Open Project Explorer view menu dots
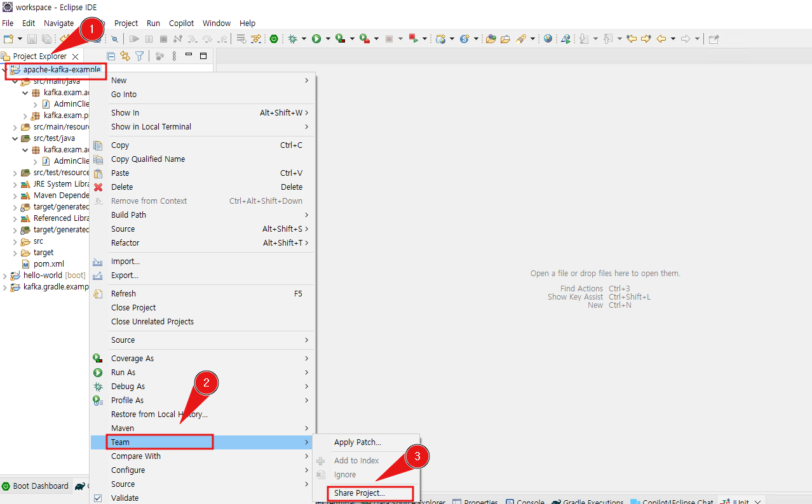 [173, 56]
